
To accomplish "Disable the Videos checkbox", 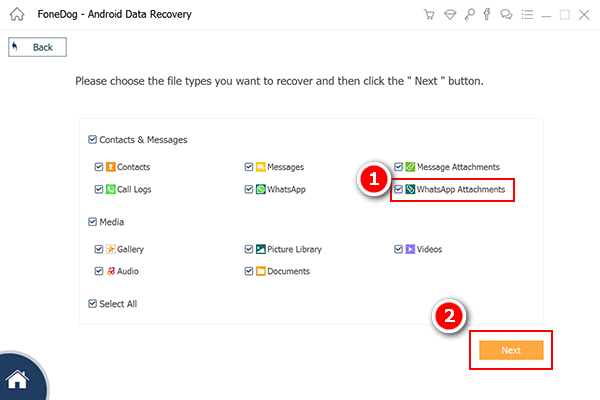I will point(398,249).
